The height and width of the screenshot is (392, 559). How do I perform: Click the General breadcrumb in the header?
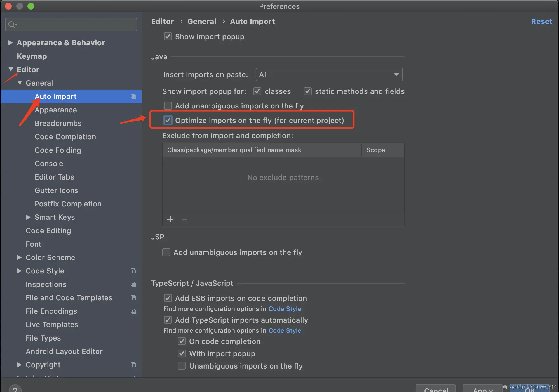click(x=202, y=22)
